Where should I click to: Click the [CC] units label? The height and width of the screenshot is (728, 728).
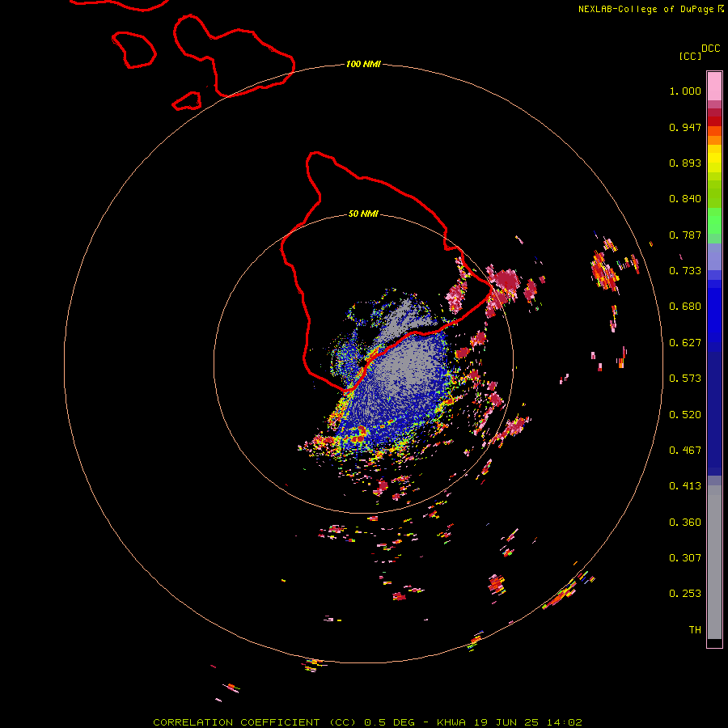690,56
